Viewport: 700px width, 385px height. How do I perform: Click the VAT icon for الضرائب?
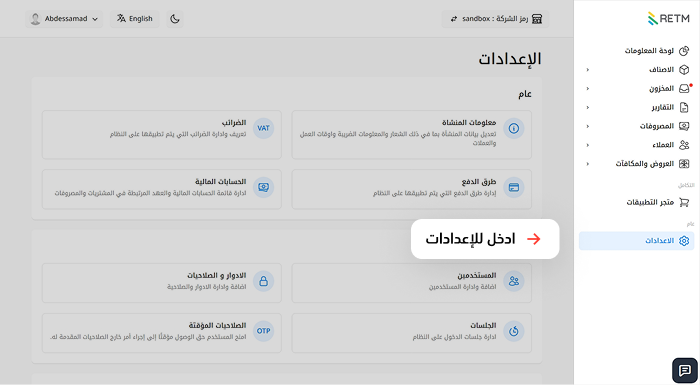[263, 128]
